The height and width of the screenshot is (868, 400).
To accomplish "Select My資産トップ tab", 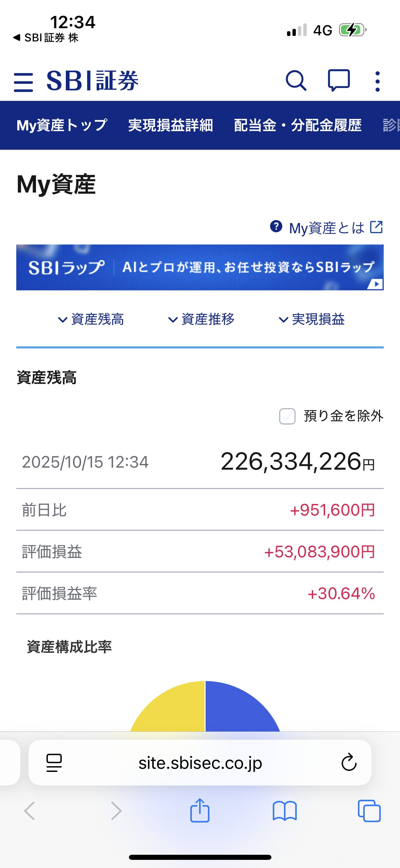I will [62, 125].
